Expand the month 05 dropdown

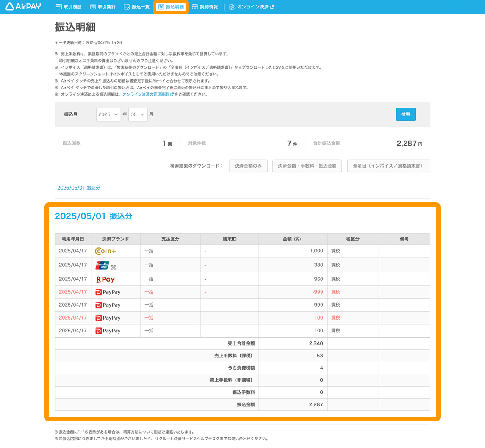click(138, 114)
